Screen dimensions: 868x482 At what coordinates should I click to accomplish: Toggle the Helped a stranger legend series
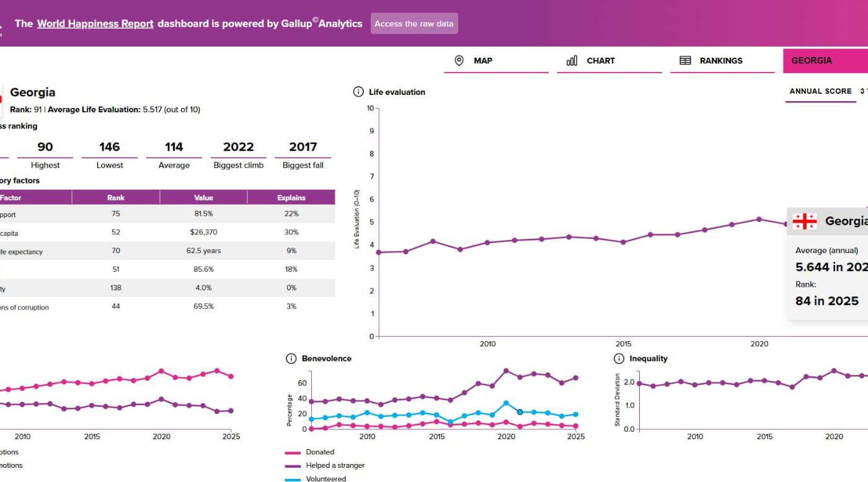coord(325,465)
